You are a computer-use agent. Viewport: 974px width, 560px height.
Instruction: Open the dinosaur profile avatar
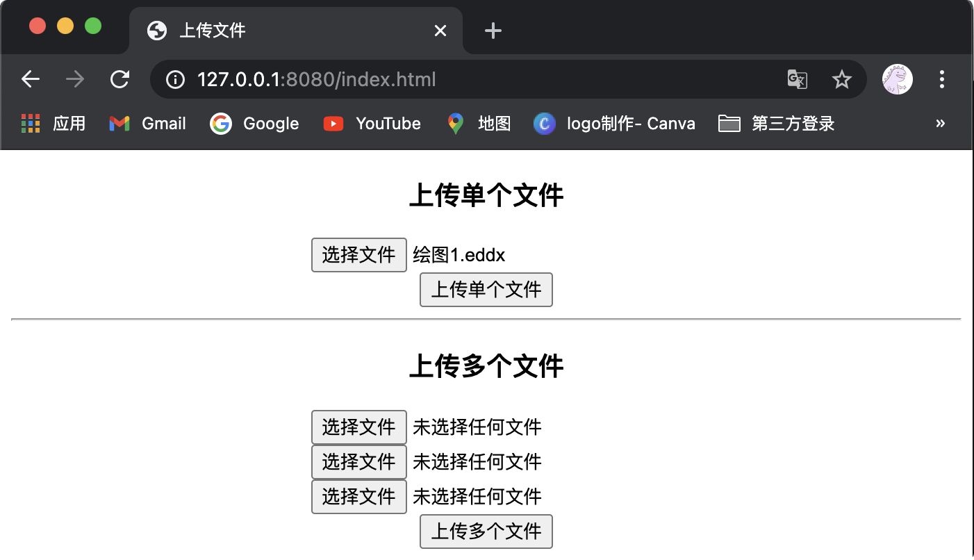click(897, 79)
